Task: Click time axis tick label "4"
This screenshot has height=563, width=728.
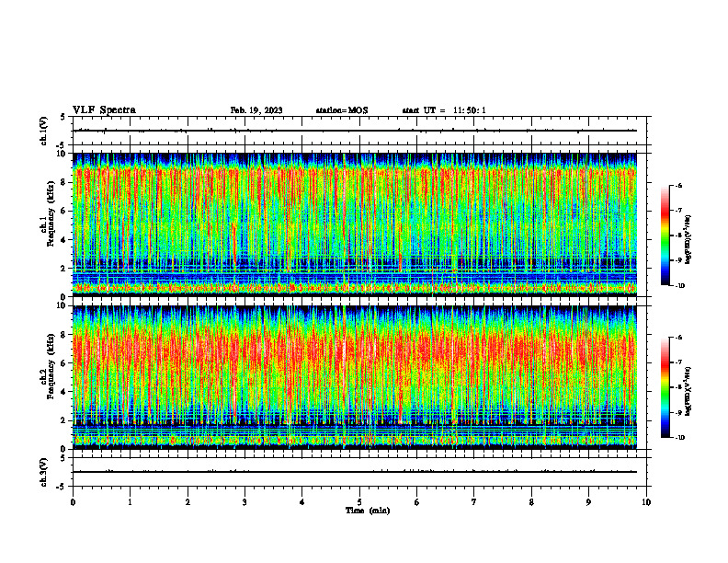Action: [302, 502]
